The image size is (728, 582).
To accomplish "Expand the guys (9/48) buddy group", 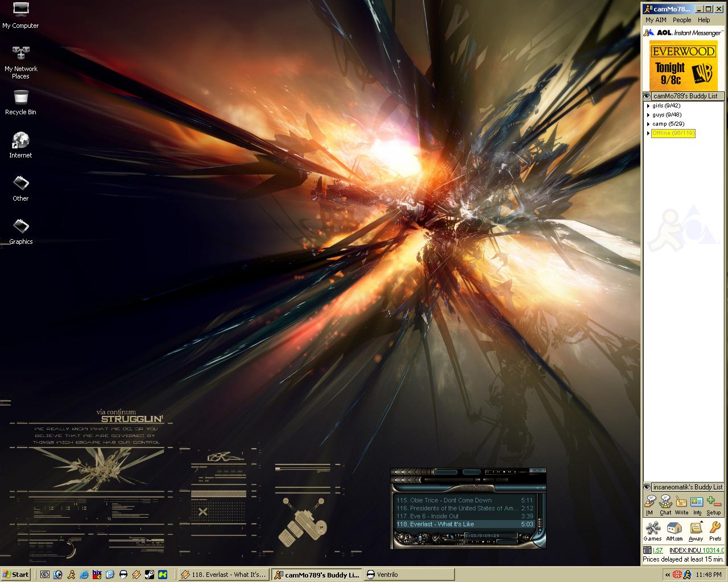I will [x=648, y=115].
